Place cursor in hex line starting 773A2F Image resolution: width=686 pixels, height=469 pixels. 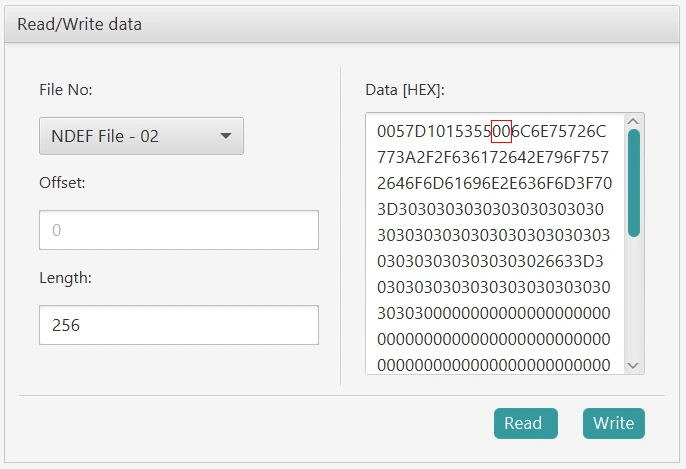(x=493, y=157)
